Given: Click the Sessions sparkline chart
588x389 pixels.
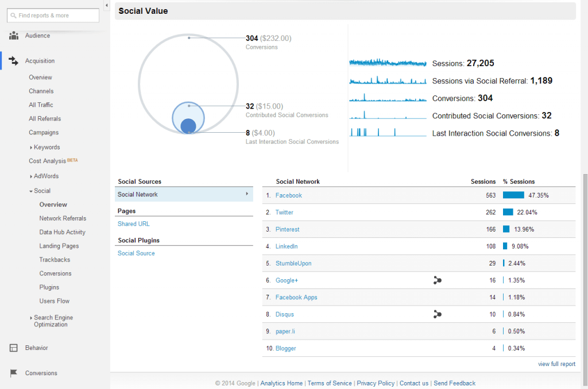Looking at the screenshot, I should click(x=388, y=63).
